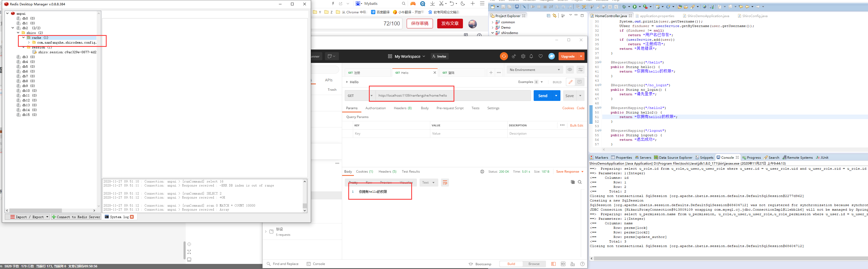Screen dimensions: 868x269
Task: Open keyboard shortcuts icon in Postman footer
Action: click(573, 264)
